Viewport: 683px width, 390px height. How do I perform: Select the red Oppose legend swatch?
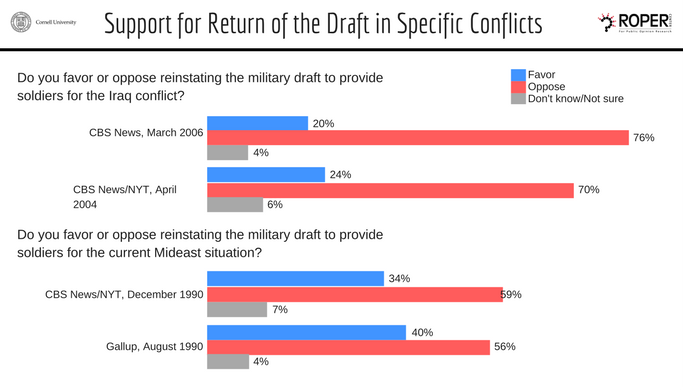pos(518,87)
